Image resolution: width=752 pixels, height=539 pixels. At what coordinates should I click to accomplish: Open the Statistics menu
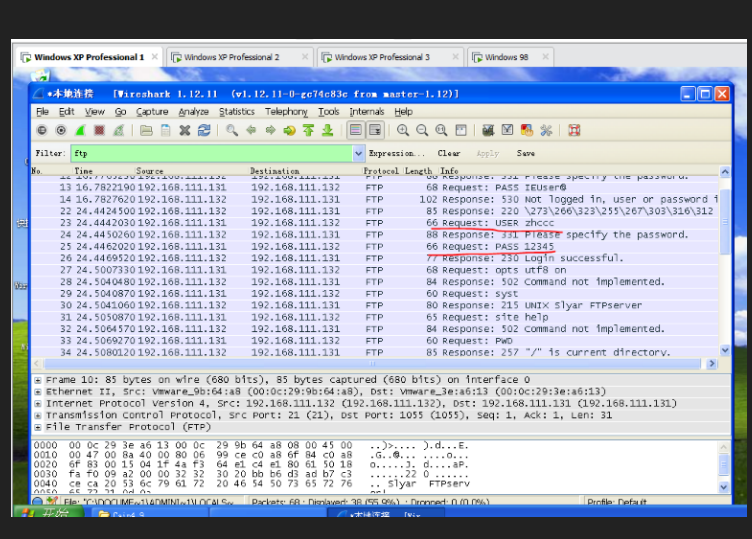(x=237, y=112)
